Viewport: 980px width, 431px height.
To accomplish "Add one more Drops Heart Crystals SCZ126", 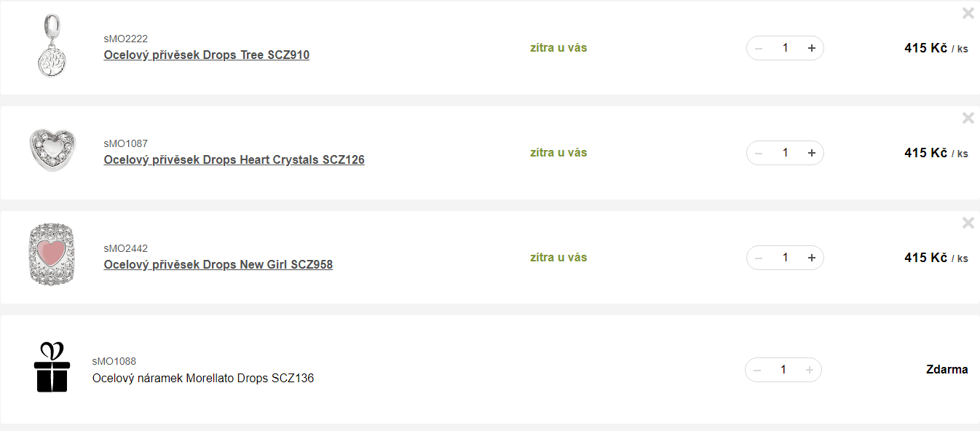I will click(x=811, y=153).
